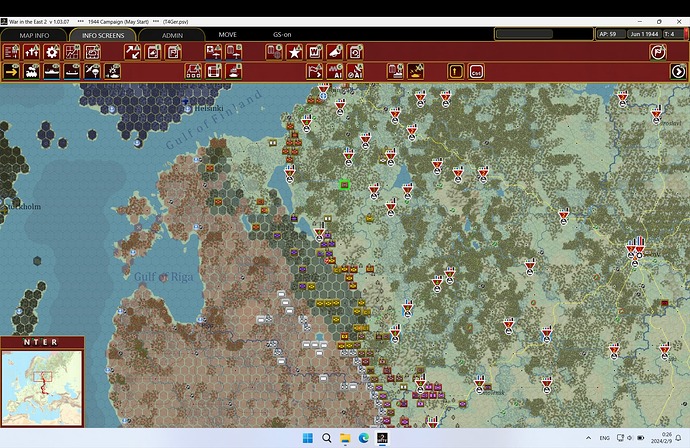Open the W document icon

click(315, 52)
